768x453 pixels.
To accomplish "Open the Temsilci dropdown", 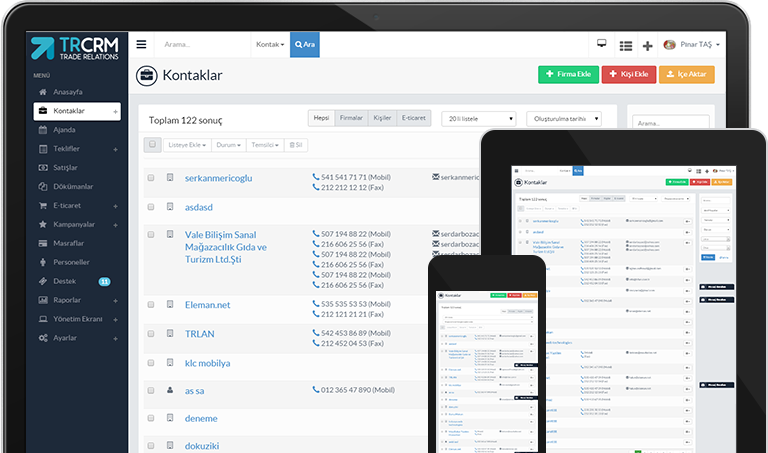I will (265, 145).
